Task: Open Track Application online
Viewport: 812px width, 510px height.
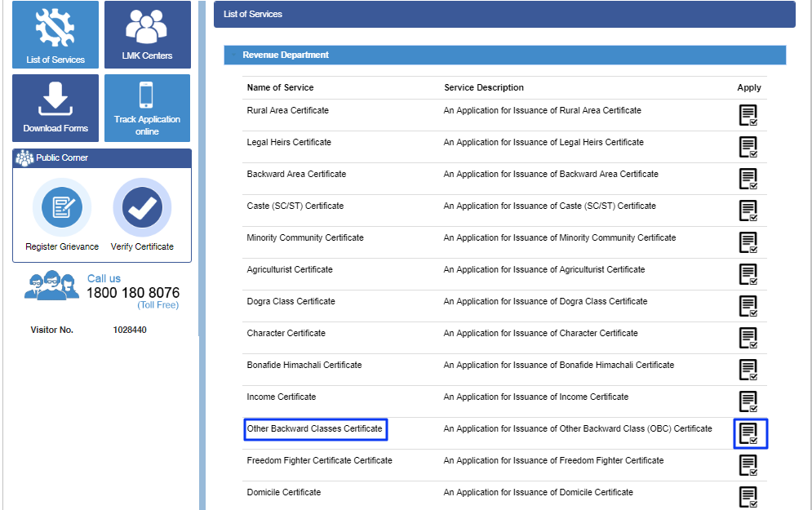Action: (147, 107)
